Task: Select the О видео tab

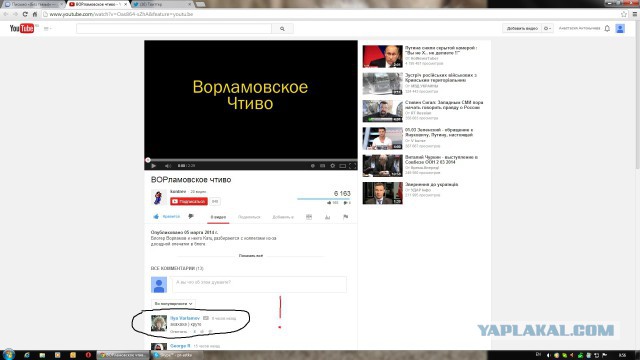Action: [x=218, y=217]
